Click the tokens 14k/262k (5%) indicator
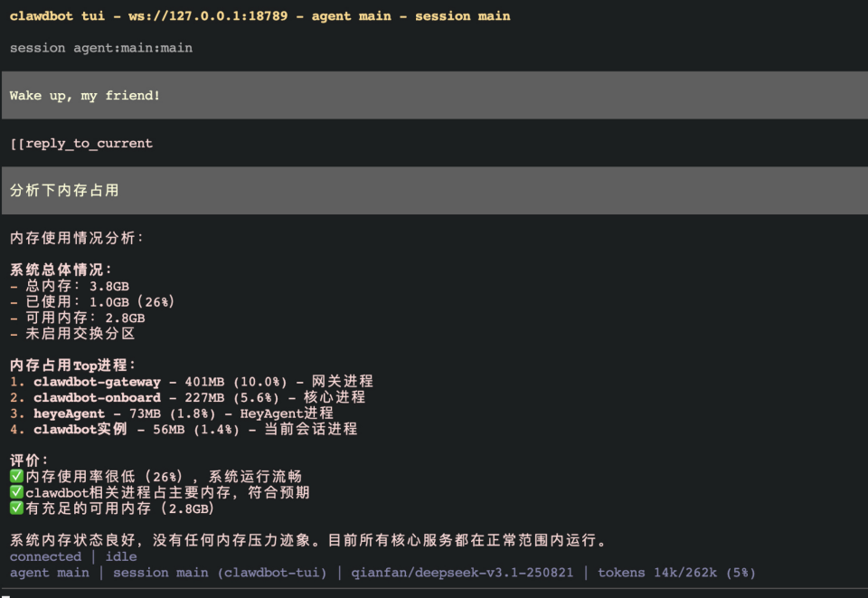 (x=676, y=573)
